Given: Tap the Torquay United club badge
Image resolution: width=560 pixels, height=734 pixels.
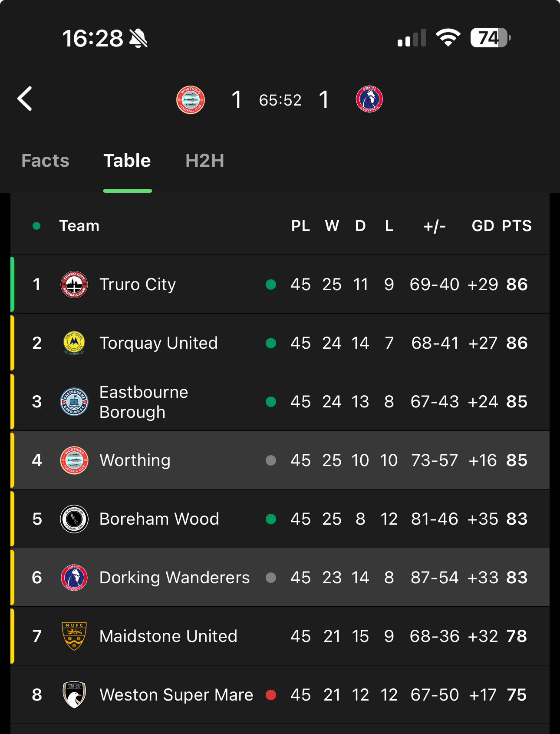Looking at the screenshot, I should point(74,343).
